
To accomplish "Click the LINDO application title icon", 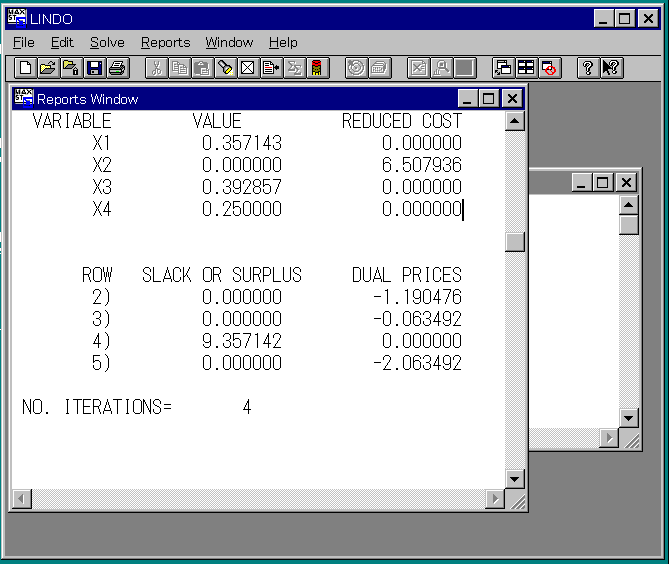I will 17,18.
